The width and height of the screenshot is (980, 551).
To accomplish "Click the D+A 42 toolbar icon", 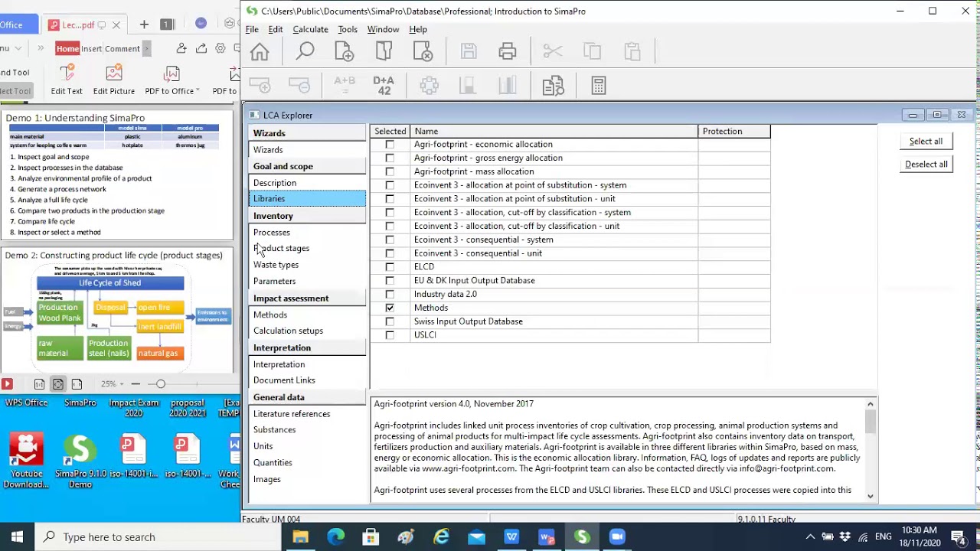I will [384, 85].
